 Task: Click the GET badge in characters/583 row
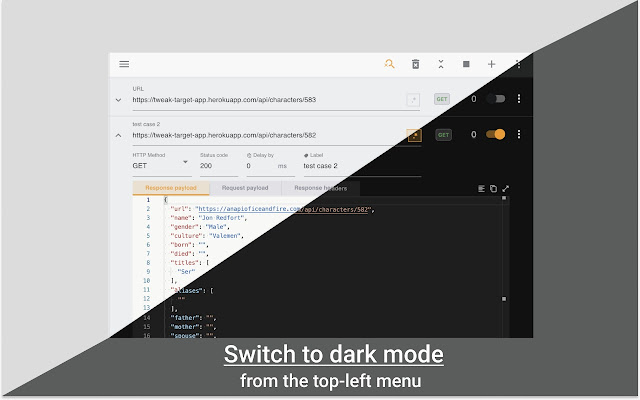click(x=442, y=99)
